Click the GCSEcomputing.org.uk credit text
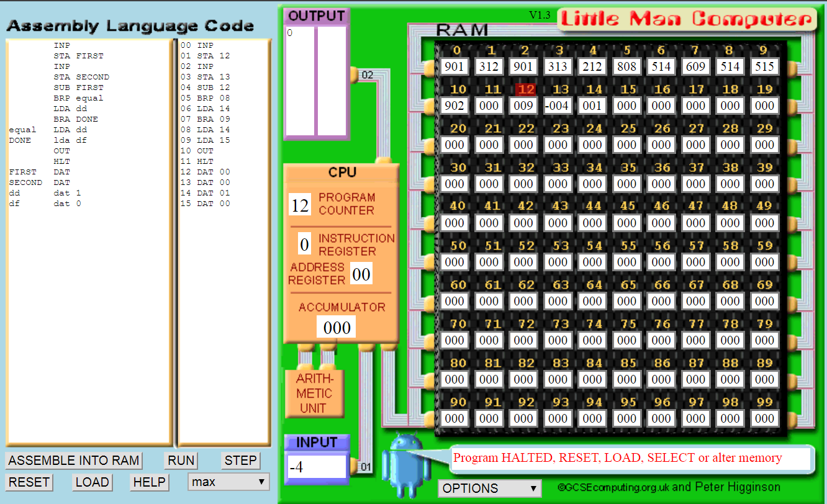This screenshot has width=827, height=504. [x=669, y=487]
